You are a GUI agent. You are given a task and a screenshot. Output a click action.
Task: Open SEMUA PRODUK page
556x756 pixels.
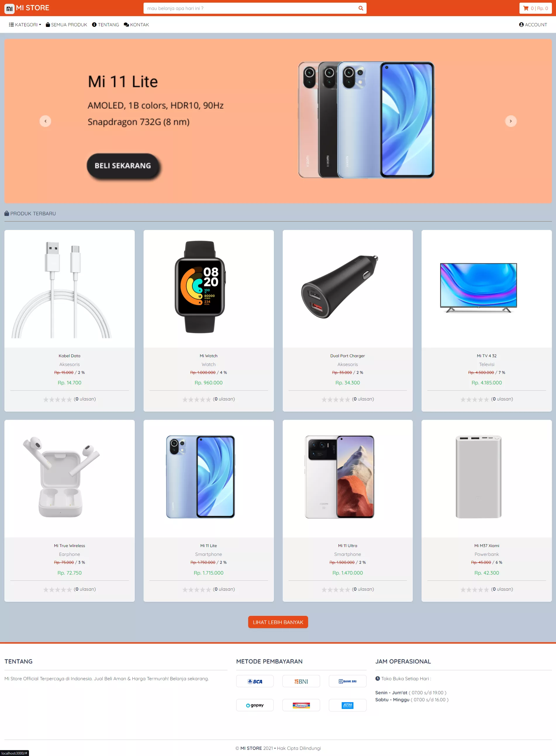66,25
